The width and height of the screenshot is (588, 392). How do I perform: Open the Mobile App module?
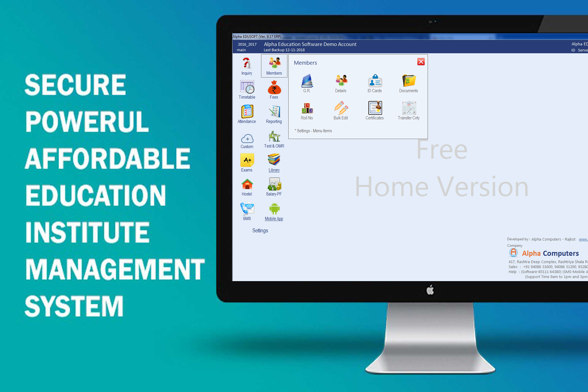pos(273,212)
